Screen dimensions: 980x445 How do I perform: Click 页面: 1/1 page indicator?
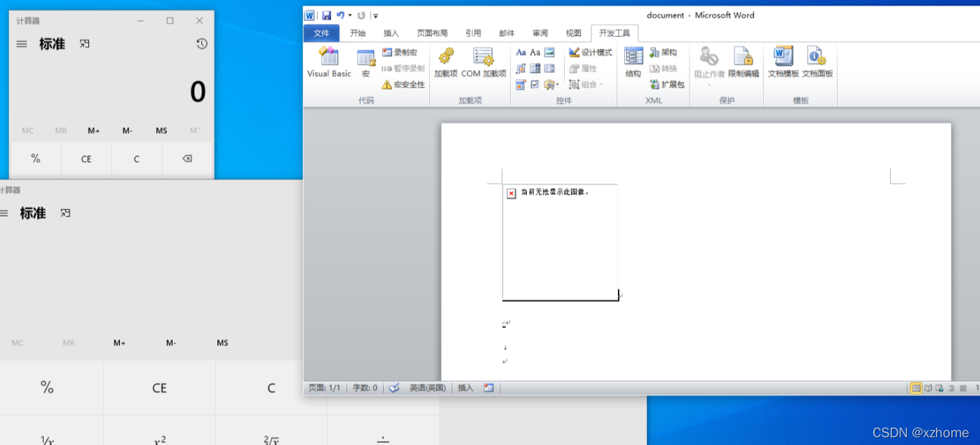point(324,388)
